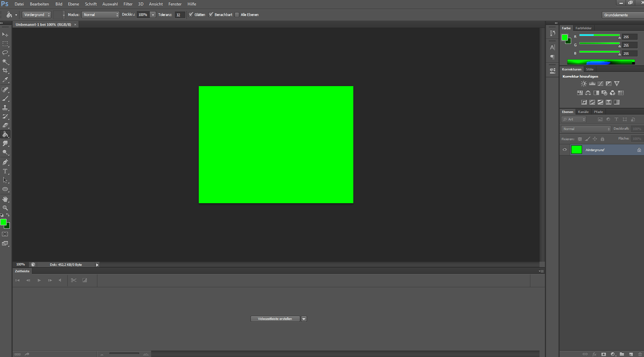Select the Brush tool

coord(5,98)
